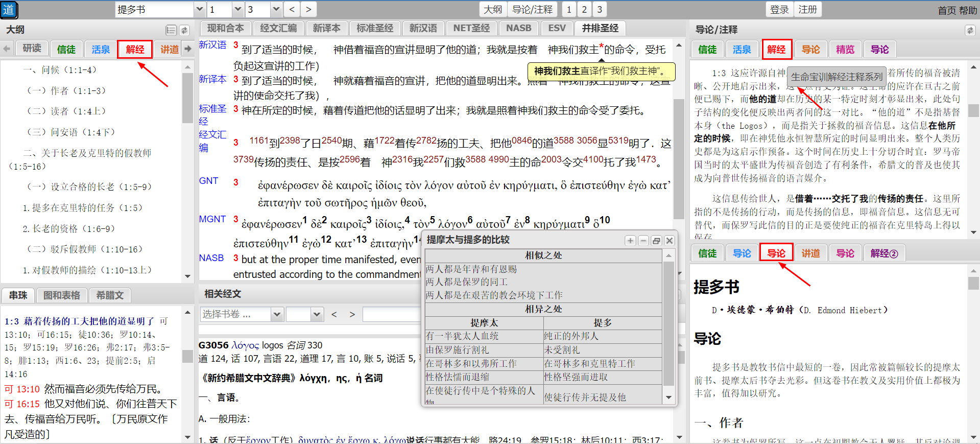Open the 帮助 link at top right
Screen dimensions: 980x444
pyautogui.click(x=968, y=10)
